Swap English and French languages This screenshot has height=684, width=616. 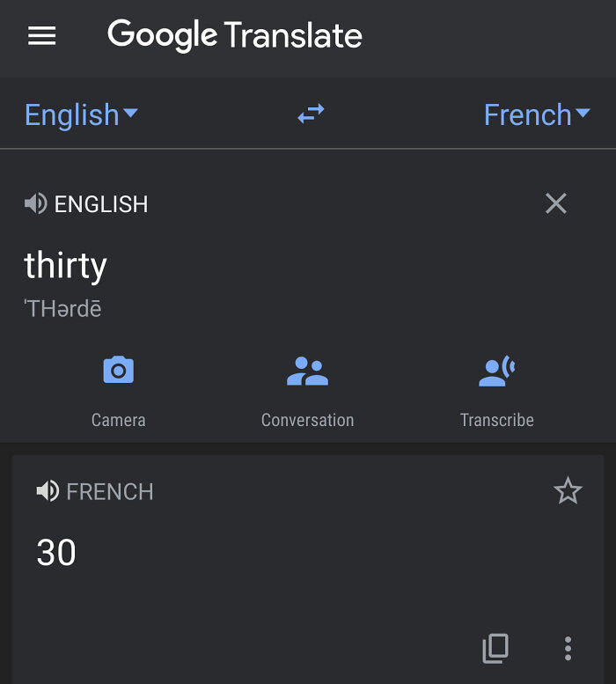click(x=311, y=114)
